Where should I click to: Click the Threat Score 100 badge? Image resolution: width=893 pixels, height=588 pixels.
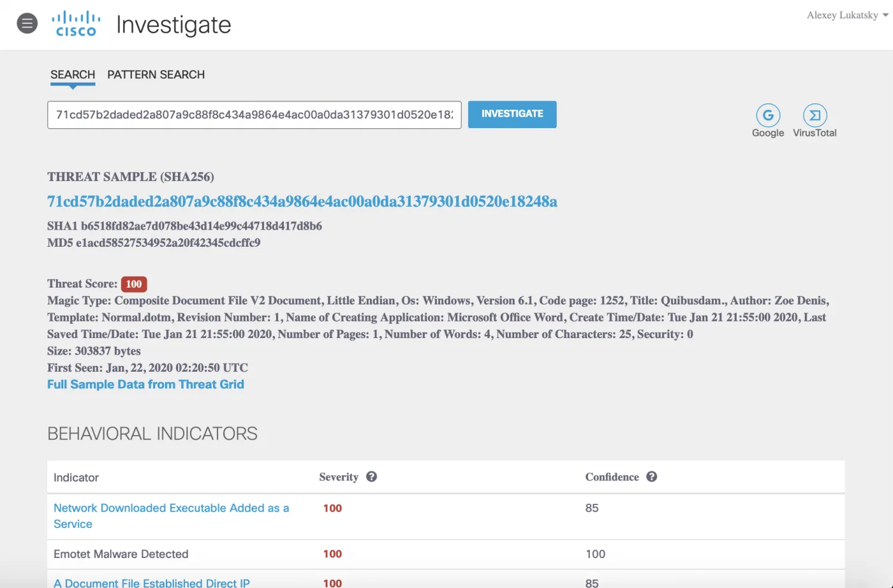(x=134, y=284)
